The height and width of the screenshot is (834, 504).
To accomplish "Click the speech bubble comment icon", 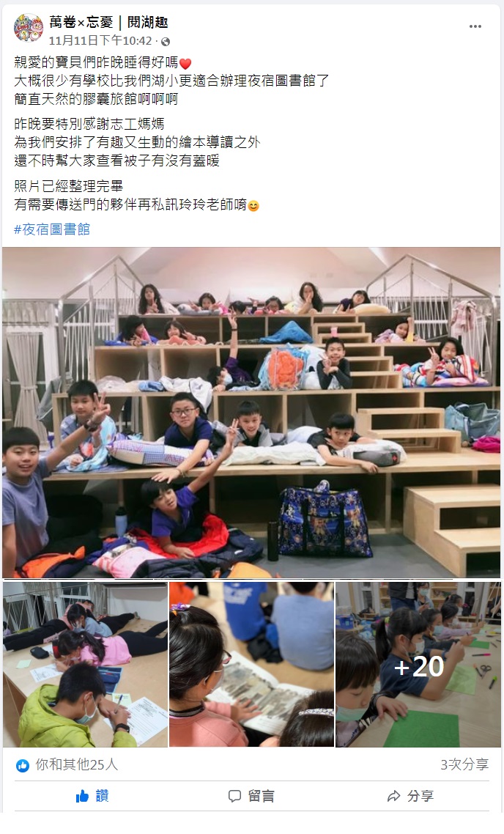I will point(234,796).
